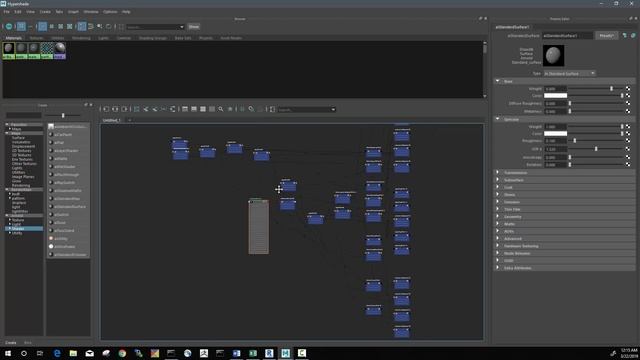Click reverse sort order icon in browser toolbar
This screenshot has width=640, height=360.
tap(109, 27)
